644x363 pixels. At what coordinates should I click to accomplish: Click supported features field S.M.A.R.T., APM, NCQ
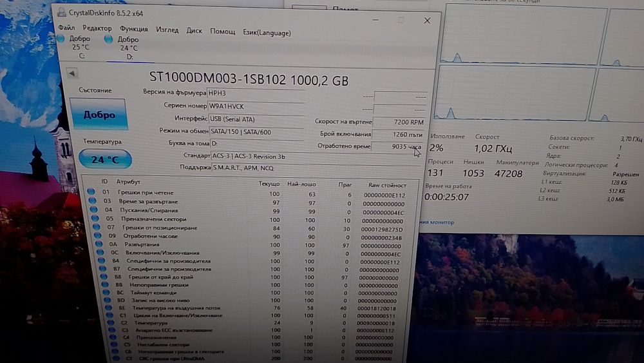[x=316, y=168]
